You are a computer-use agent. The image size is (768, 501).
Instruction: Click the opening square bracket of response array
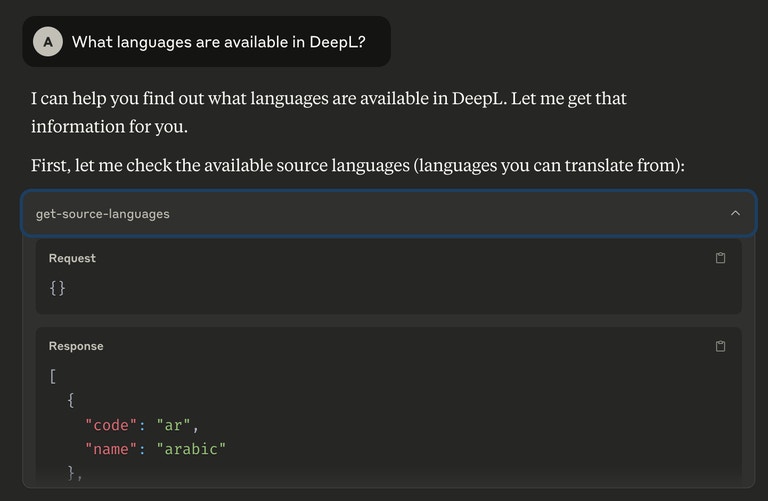(x=52, y=376)
